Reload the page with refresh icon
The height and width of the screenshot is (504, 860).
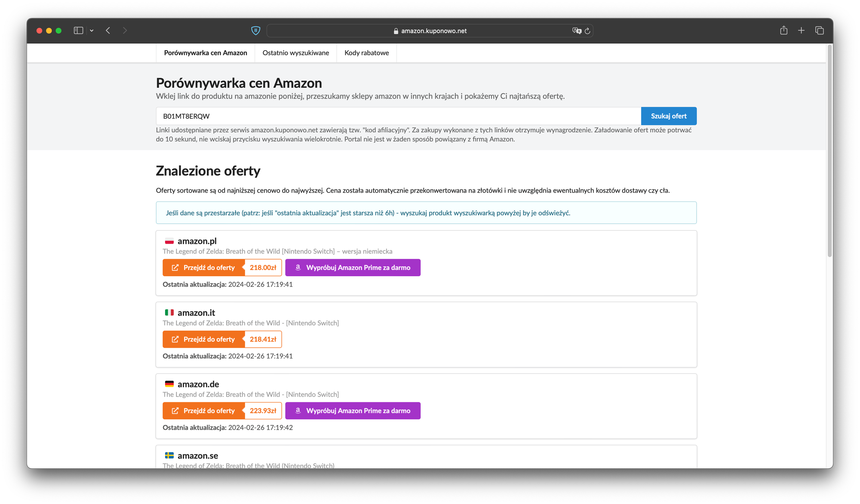tap(587, 31)
